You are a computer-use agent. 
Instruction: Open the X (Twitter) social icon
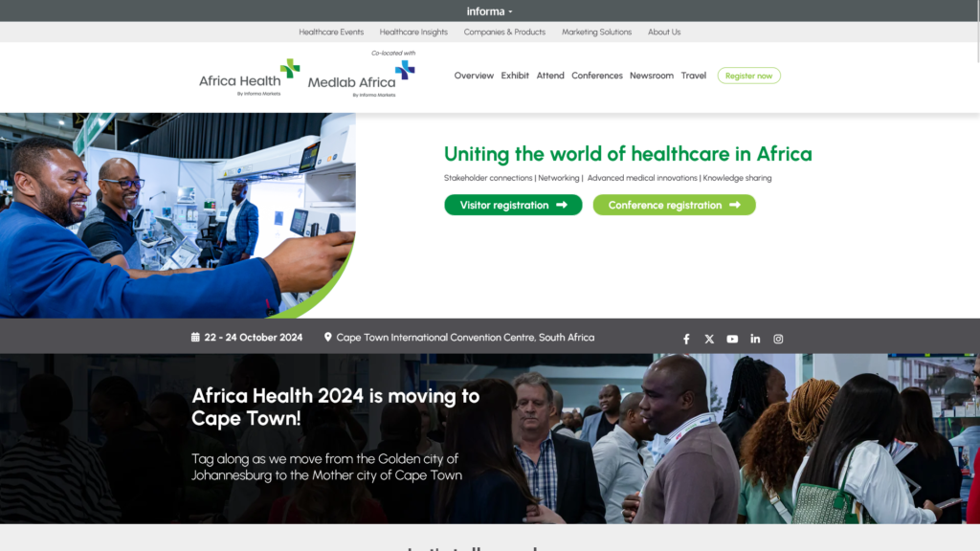tap(709, 339)
